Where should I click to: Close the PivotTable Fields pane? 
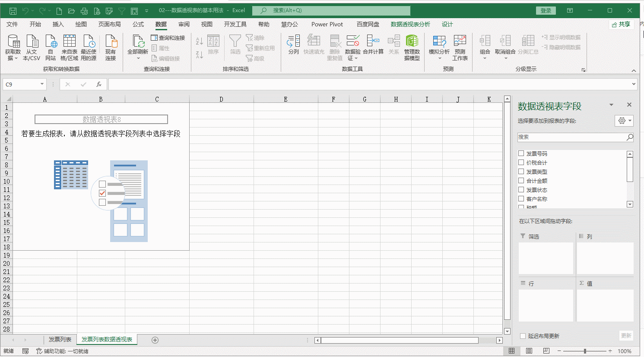(x=629, y=105)
